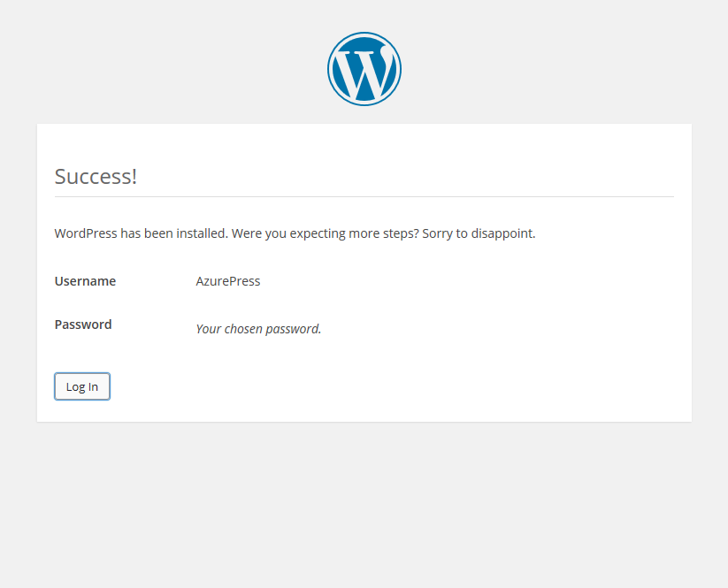Click the Username label
The height and width of the screenshot is (588, 728).
[86, 281]
